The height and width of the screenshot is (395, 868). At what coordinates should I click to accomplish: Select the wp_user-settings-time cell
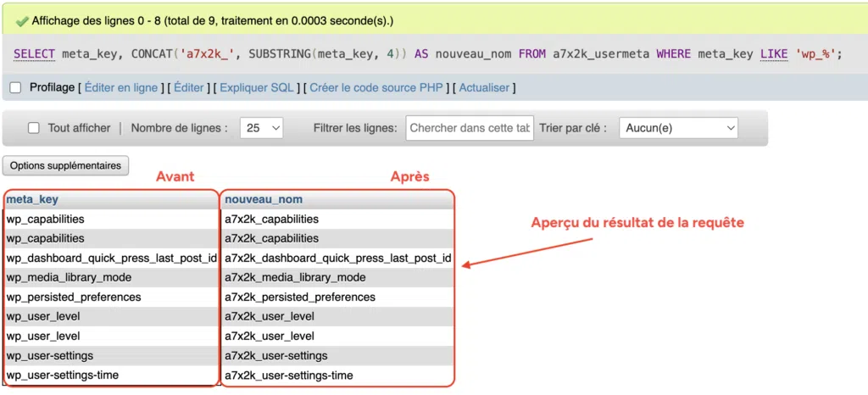(111, 376)
